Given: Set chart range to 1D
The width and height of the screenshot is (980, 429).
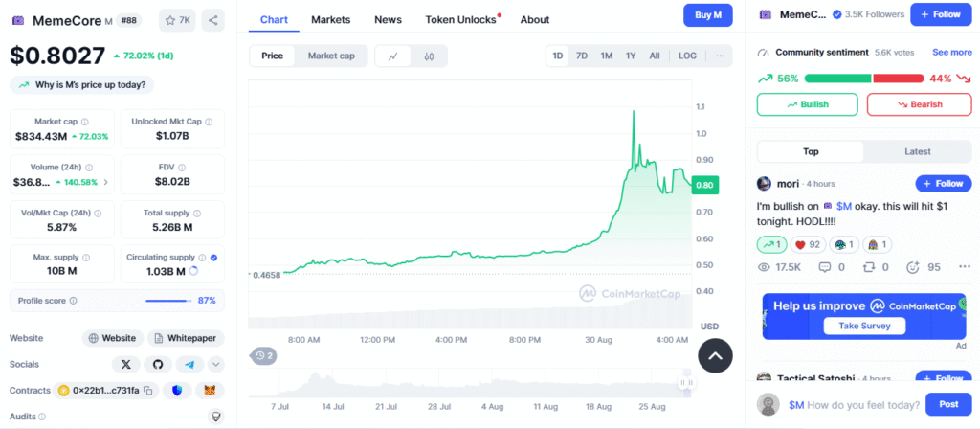Looking at the screenshot, I should (558, 56).
